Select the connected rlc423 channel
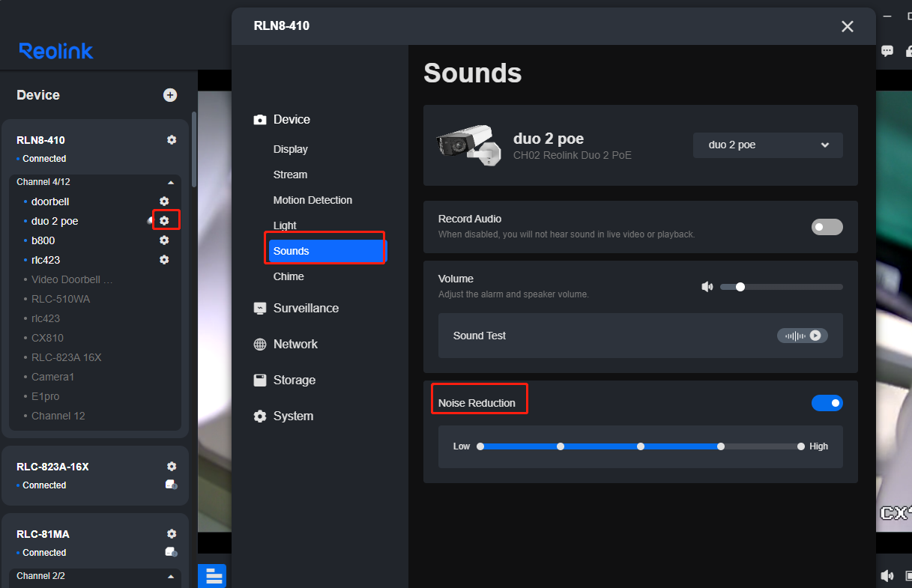The image size is (912, 588). (46, 260)
